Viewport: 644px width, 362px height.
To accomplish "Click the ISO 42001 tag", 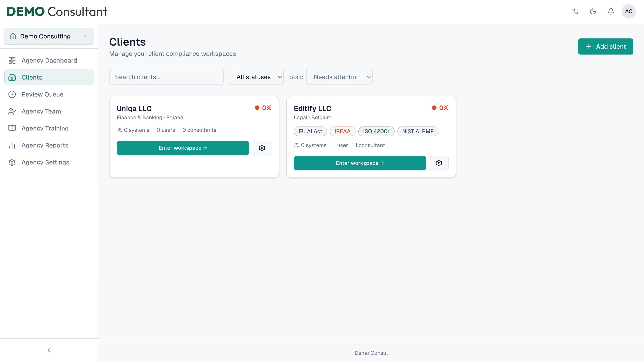I will [376, 131].
